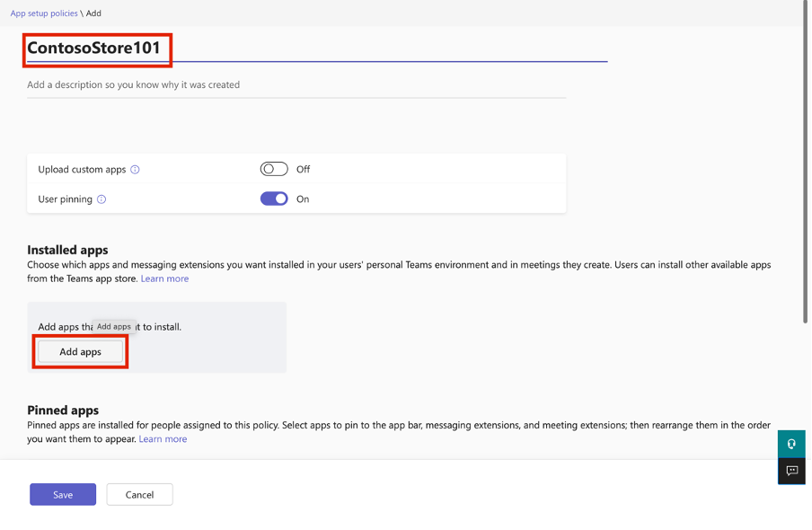Click the Upload custom apps label

(x=82, y=170)
